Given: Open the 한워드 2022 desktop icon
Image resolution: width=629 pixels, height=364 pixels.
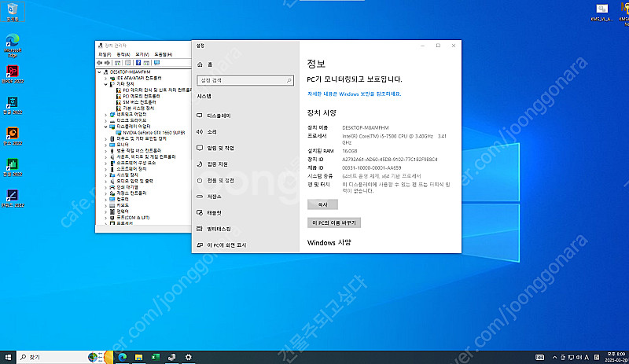Looking at the screenshot, I should click(x=13, y=198).
